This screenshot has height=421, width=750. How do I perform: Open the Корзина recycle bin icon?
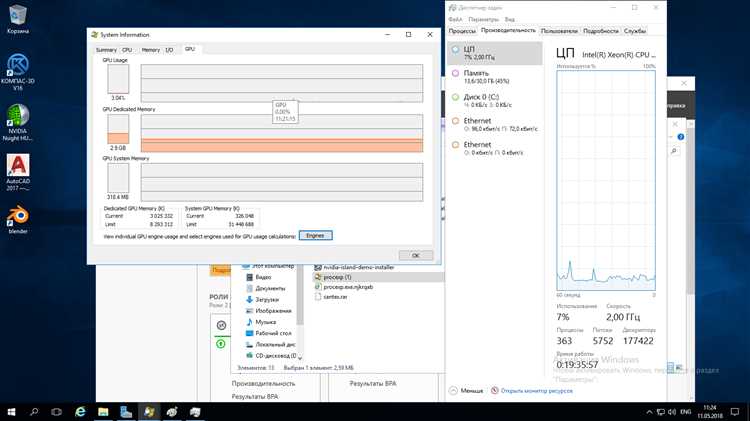point(17,18)
